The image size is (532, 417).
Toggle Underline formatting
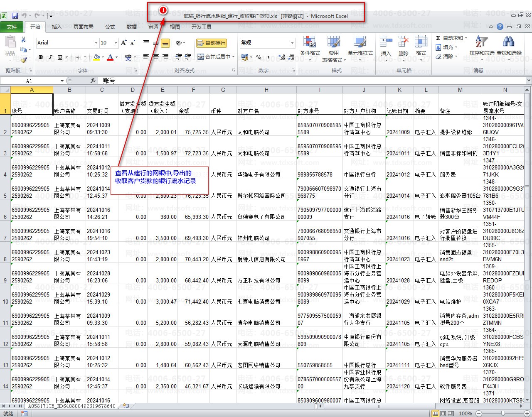click(60, 57)
